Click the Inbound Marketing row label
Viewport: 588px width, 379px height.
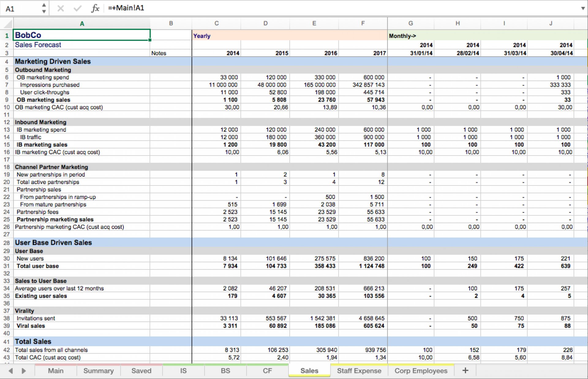point(40,122)
